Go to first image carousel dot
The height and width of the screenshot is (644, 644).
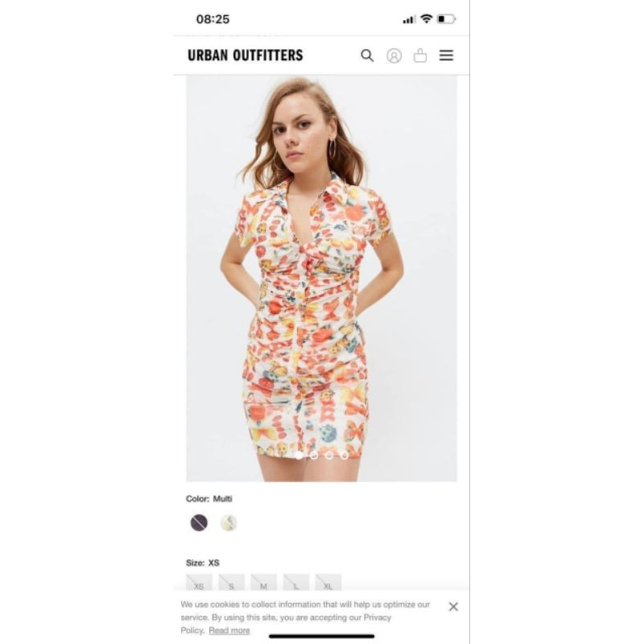[299, 455]
